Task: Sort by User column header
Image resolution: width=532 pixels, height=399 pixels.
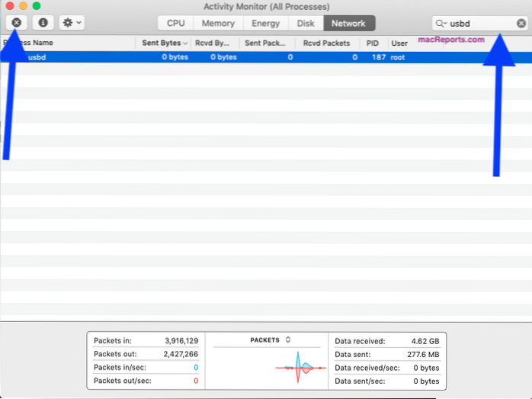Action: point(399,43)
